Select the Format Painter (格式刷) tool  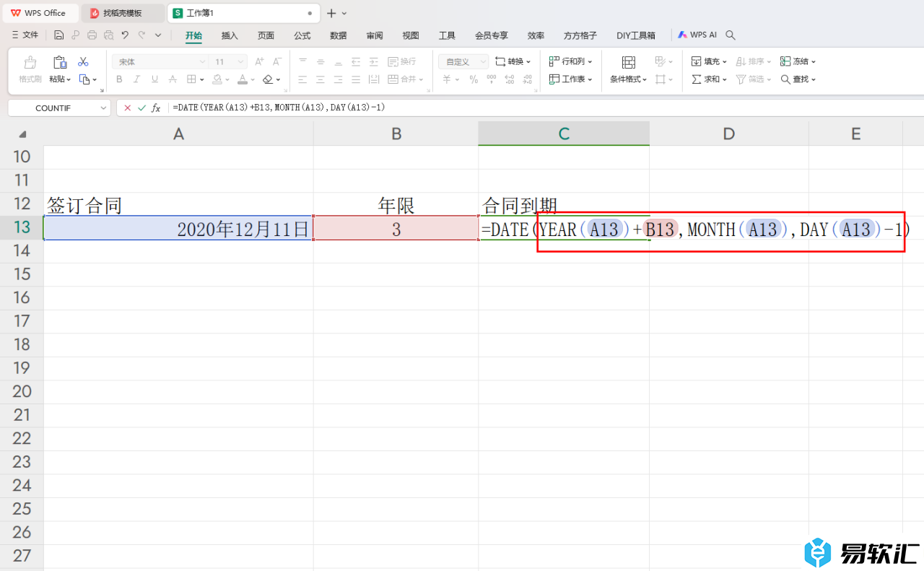tap(30, 69)
